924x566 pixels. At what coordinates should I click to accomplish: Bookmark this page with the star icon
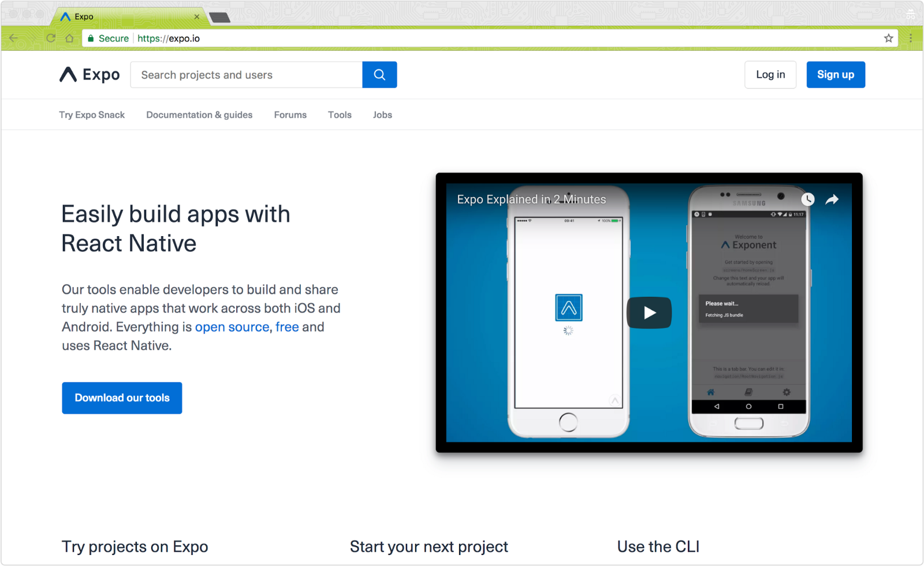point(888,38)
